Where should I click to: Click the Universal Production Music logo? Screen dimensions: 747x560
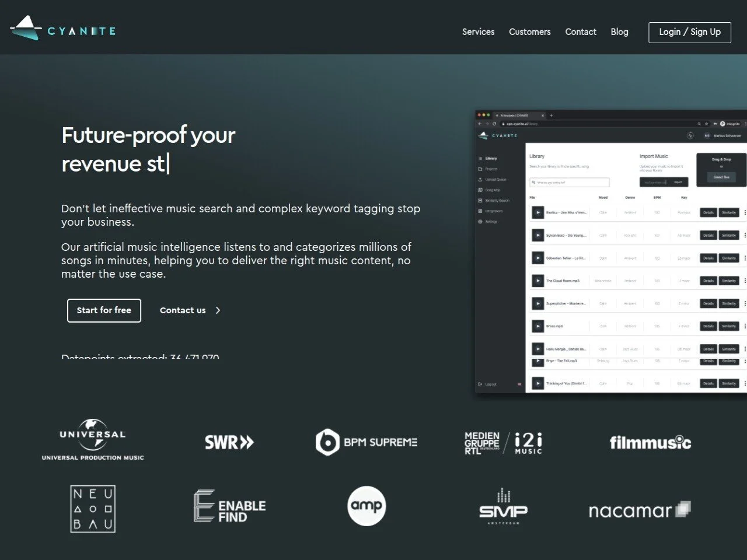point(93,440)
